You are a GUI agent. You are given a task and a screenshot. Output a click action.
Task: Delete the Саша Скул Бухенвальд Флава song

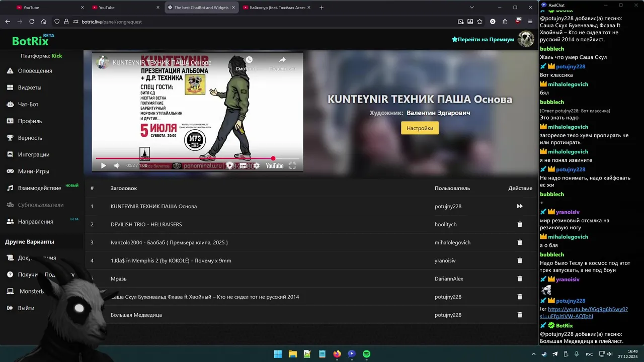[x=520, y=297]
